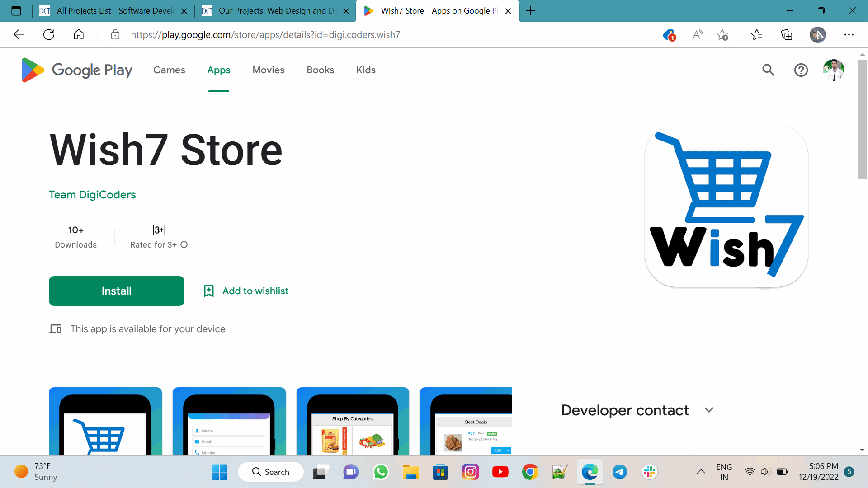Open the Games section

pos(169,70)
